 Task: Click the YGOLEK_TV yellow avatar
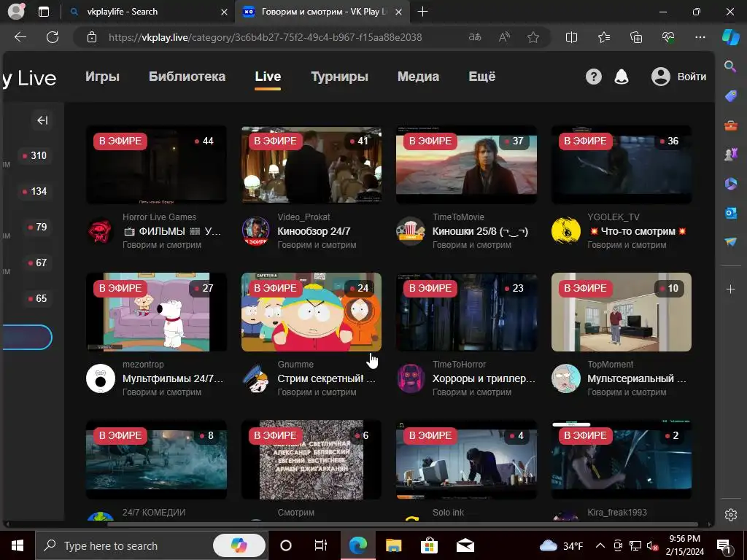(566, 231)
